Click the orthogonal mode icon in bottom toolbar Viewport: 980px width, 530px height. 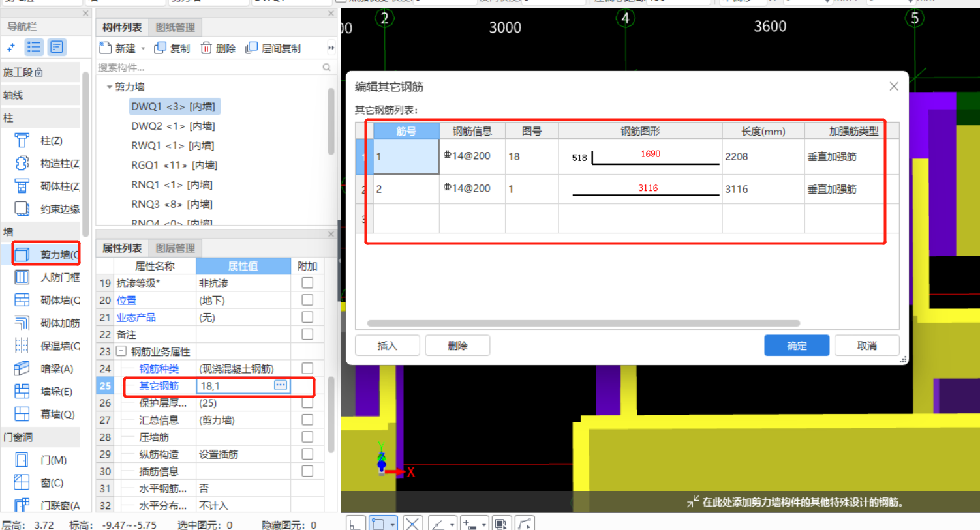click(355, 523)
